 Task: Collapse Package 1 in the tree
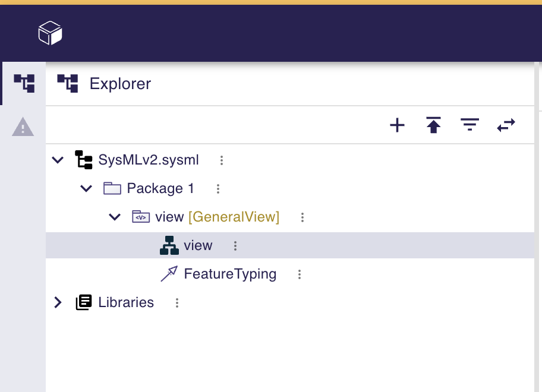(x=86, y=188)
